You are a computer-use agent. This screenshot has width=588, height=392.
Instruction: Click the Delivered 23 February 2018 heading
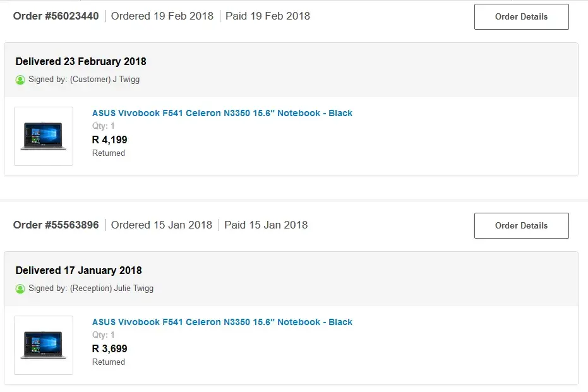(x=81, y=61)
